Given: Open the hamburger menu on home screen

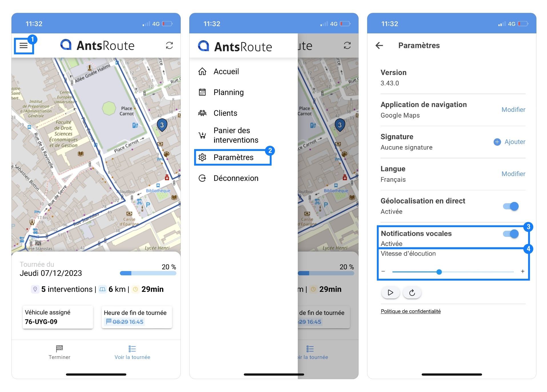Looking at the screenshot, I should tap(24, 46).
